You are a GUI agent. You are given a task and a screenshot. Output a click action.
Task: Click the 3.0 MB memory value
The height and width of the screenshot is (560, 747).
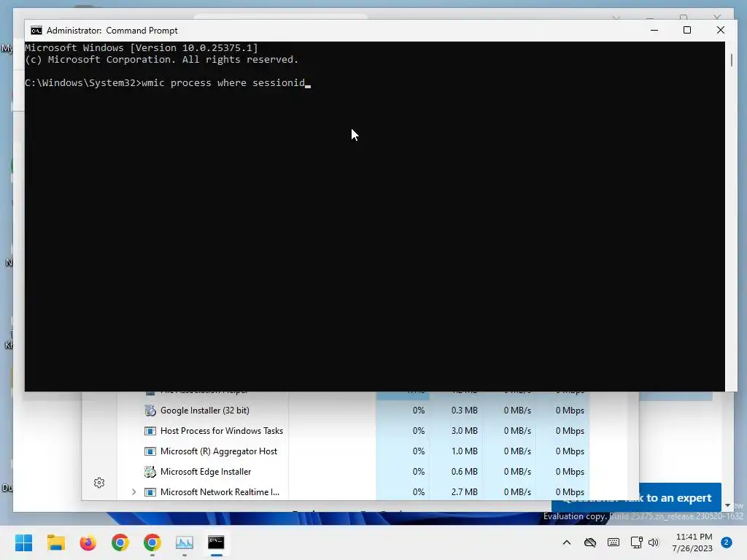(x=465, y=430)
